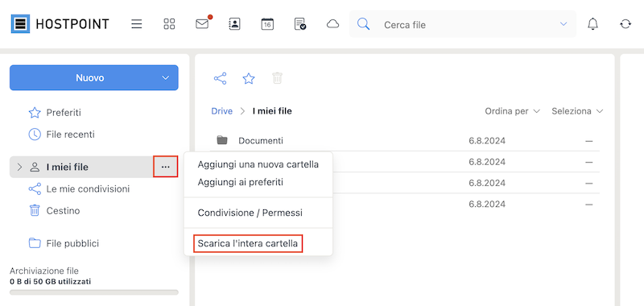Select Condivisione / Permessi menu entry

[x=250, y=213]
